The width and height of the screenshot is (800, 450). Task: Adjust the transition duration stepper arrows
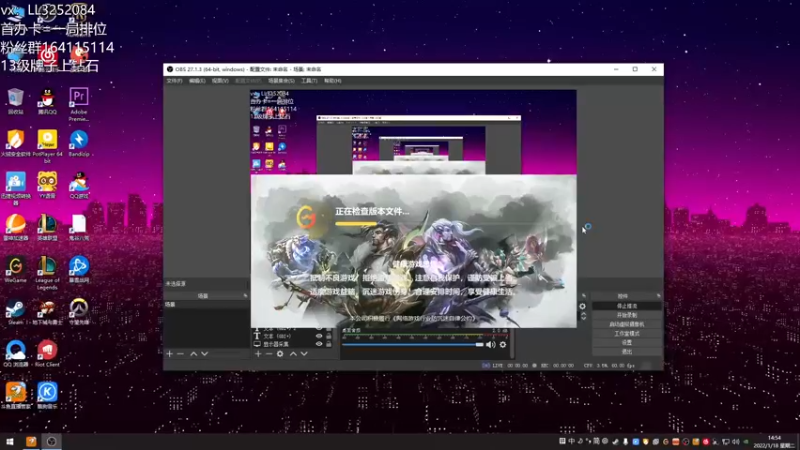(x=584, y=316)
